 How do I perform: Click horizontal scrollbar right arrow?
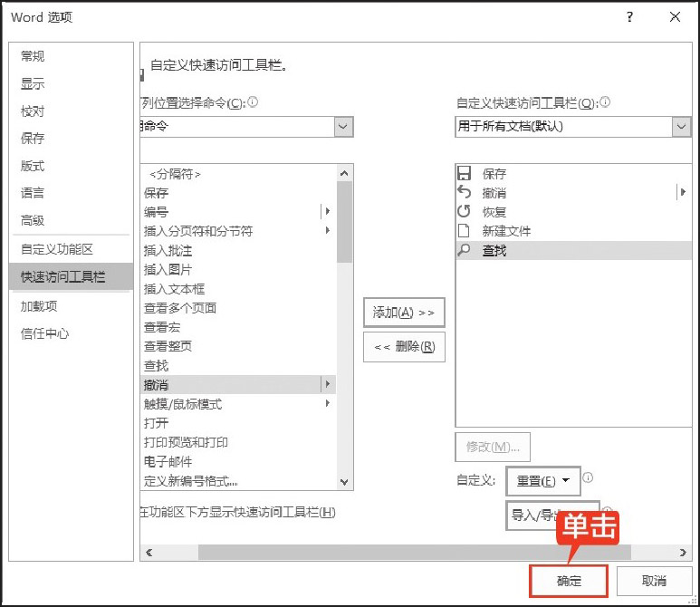coord(683,552)
